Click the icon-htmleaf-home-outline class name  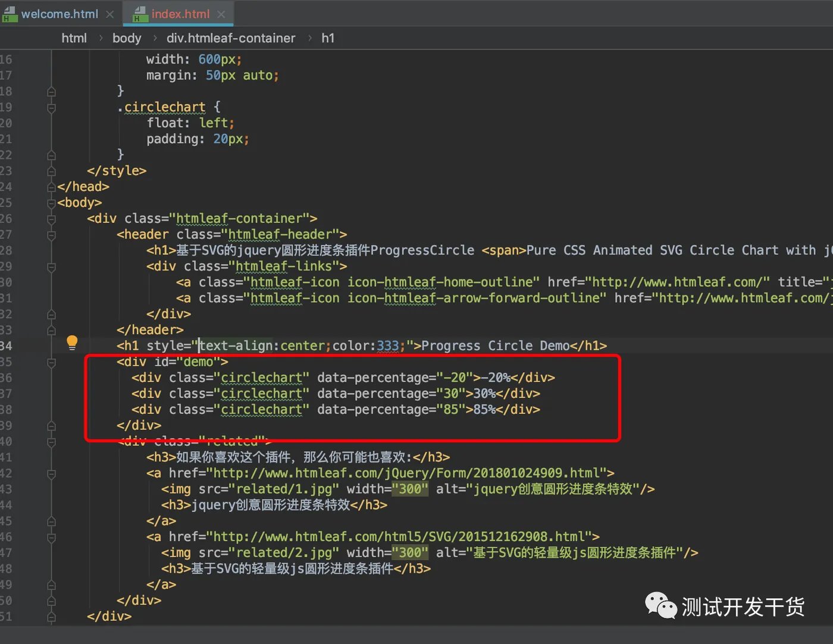[440, 282]
